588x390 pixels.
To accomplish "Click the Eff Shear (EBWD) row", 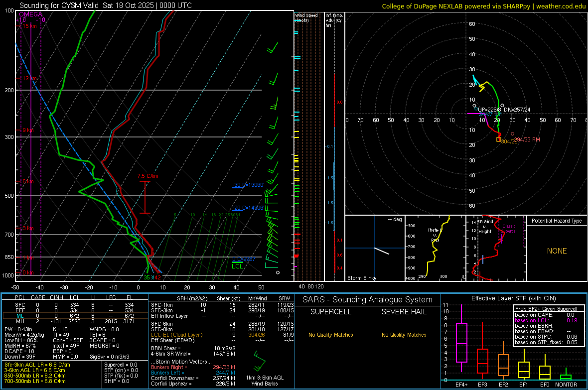I will click(x=222, y=340).
